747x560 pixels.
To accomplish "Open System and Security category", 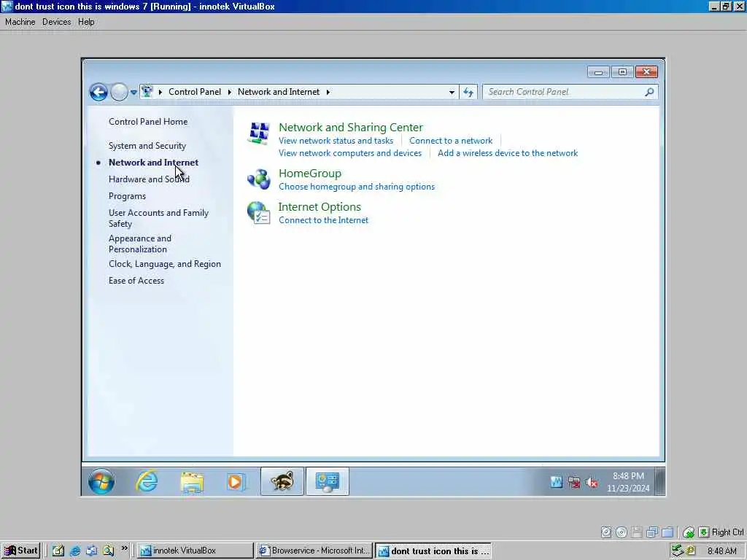I will 147,146.
